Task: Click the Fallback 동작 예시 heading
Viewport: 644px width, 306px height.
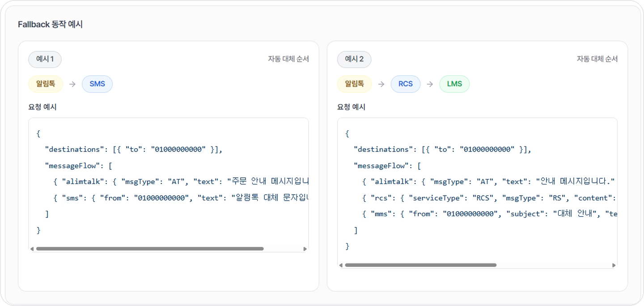Action: click(x=50, y=25)
